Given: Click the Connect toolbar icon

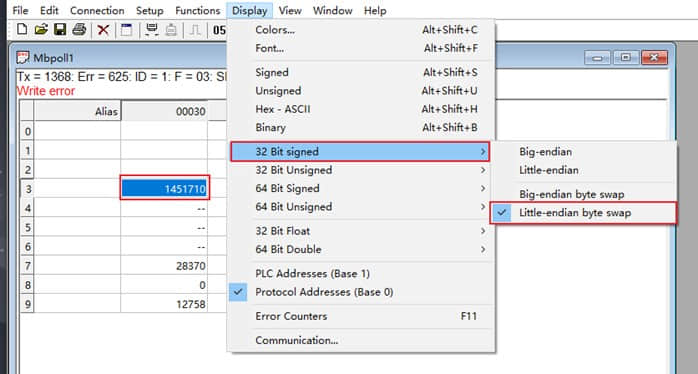Looking at the screenshot, I should 152,30.
